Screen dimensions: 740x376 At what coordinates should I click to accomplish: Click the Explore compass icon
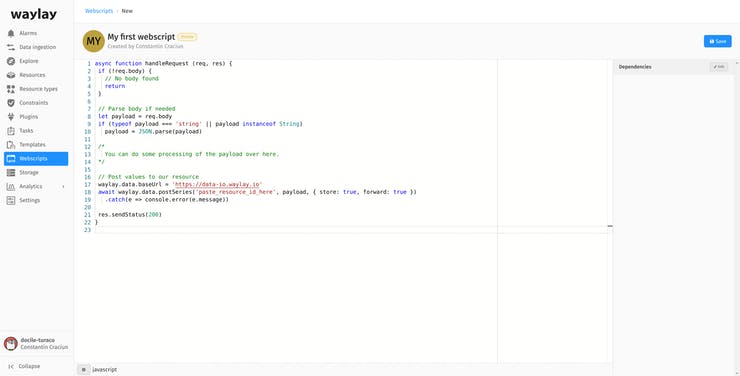coord(11,61)
